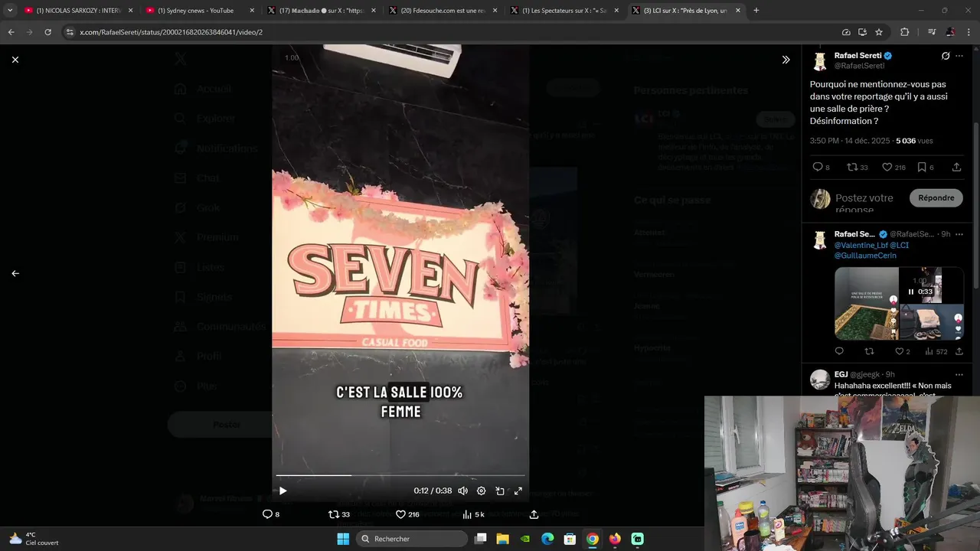Image resolution: width=980 pixels, height=551 pixels.
Task: Open File Explorer from the taskbar
Action: point(503,539)
